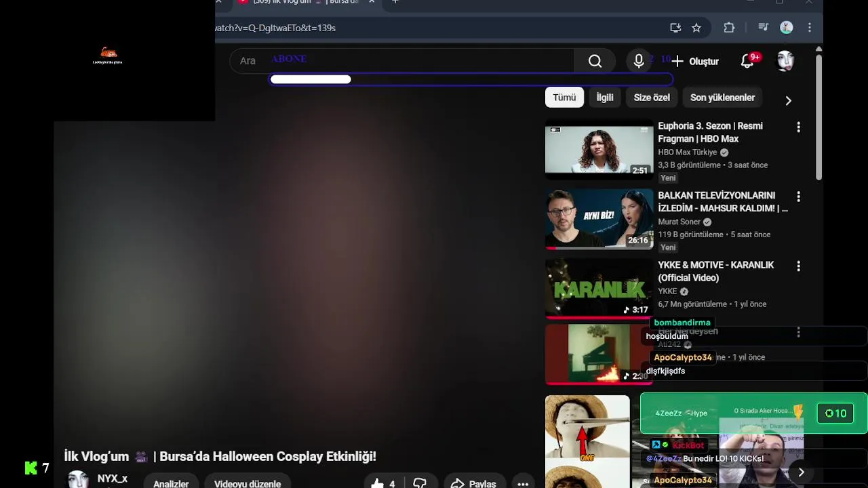Image resolution: width=868 pixels, height=488 pixels.
Task: Click the NYX_x channel avatar
Action: click(78, 480)
